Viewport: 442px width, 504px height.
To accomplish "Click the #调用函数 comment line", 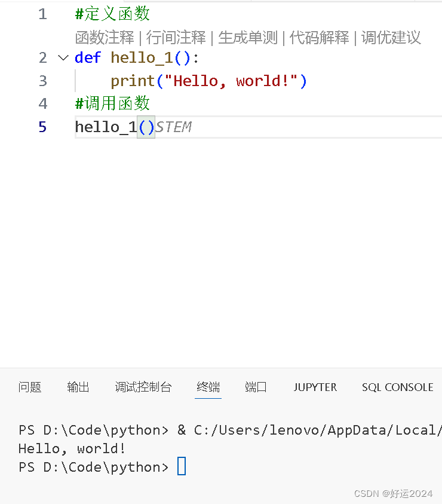I will (112, 103).
